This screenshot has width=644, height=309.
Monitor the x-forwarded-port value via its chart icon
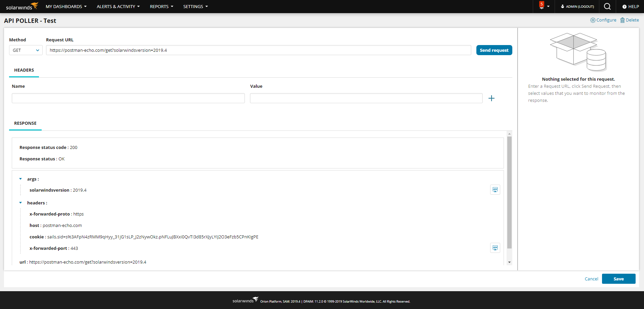[495, 248]
